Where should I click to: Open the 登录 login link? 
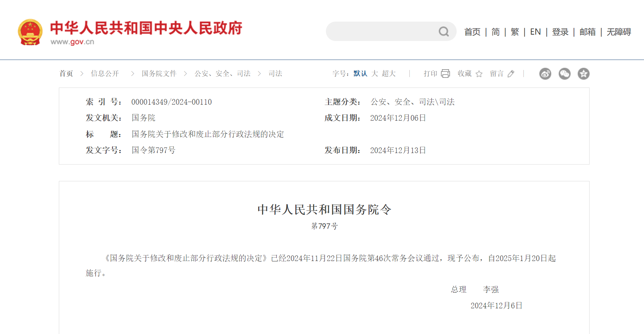[560, 32]
